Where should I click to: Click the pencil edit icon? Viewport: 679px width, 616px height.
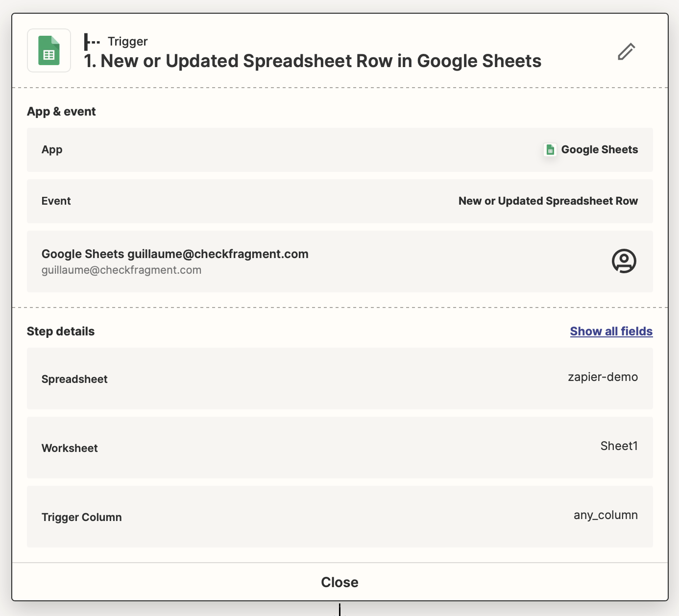pyautogui.click(x=626, y=51)
